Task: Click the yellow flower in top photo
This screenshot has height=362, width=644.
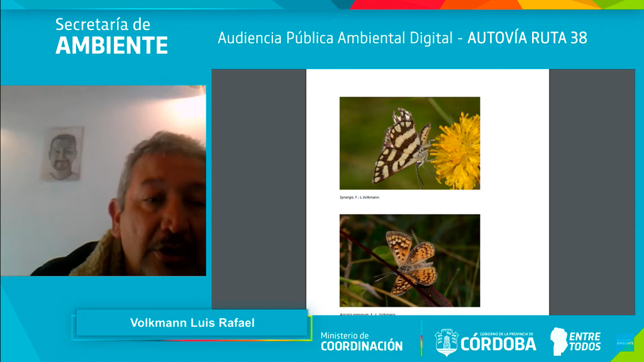Action: [x=456, y=151]
